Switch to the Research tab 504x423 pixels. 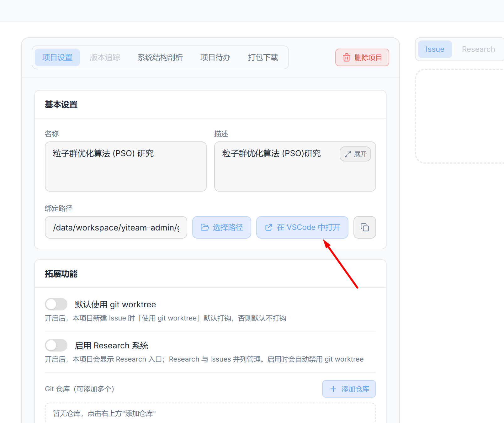(x=478, y=49)
